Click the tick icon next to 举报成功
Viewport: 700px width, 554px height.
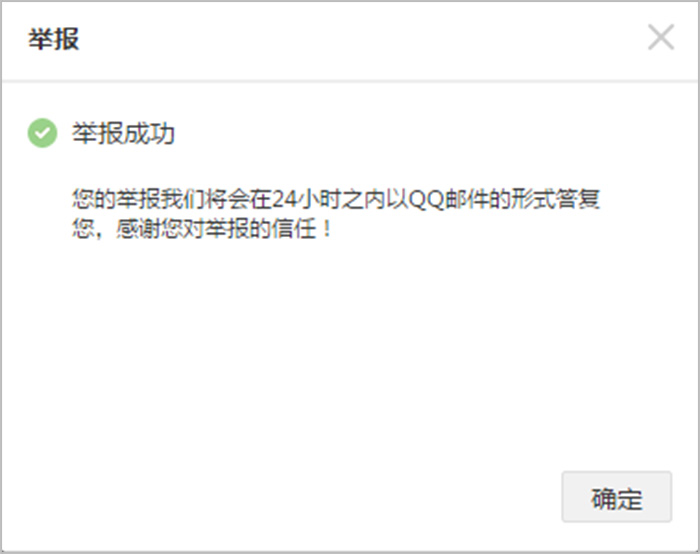[x=42, y=133]
